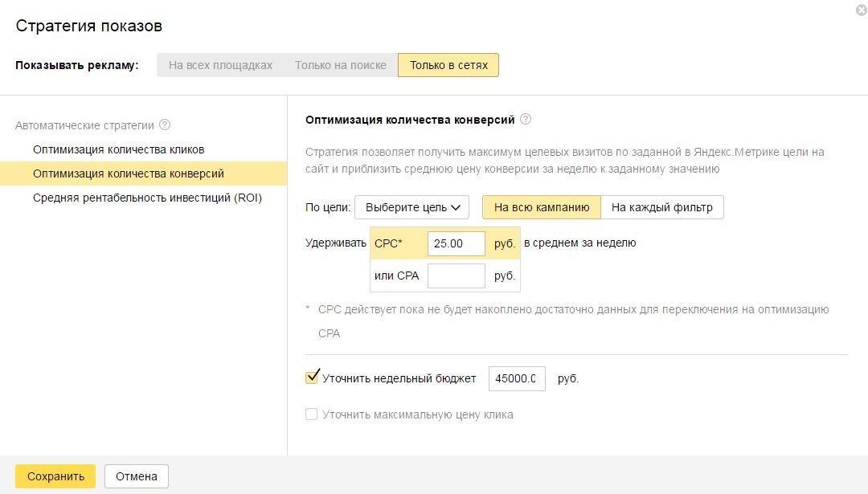
Task: Click the CPC* row label
Action: tap(388, 243)
